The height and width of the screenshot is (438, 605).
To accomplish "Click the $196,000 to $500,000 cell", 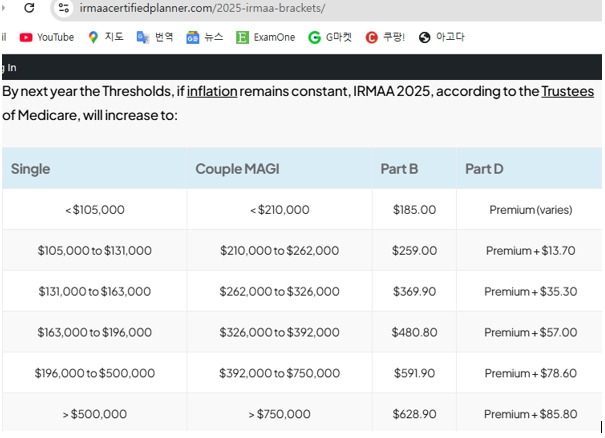I will [95, 373].
